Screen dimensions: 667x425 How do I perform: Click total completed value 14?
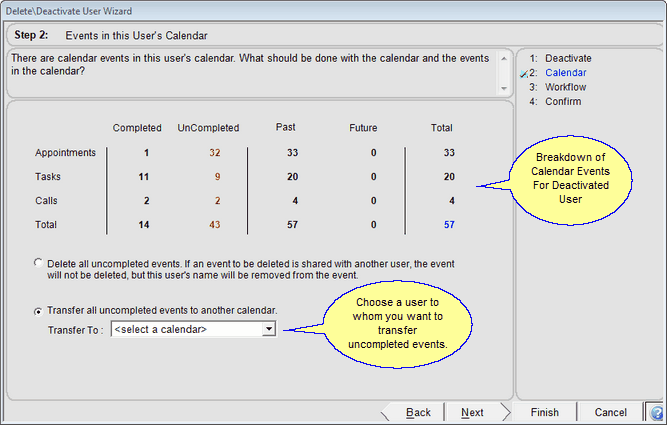click(x=144, y=225)
